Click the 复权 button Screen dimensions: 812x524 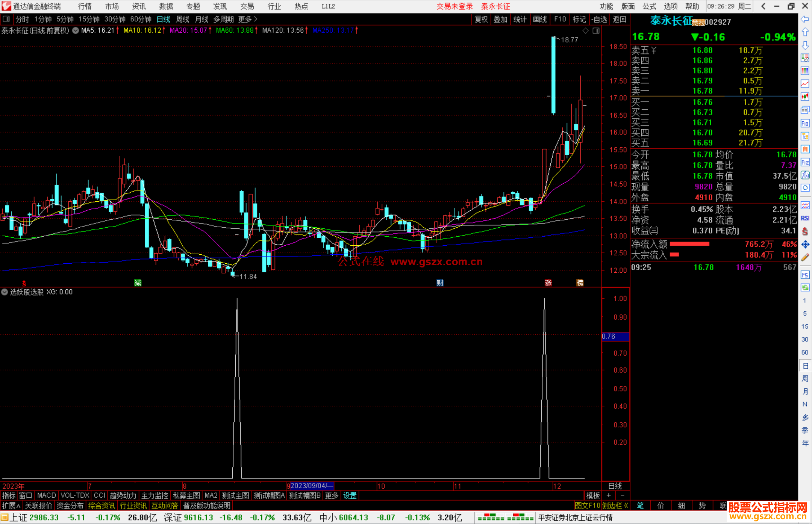point(481,19)
